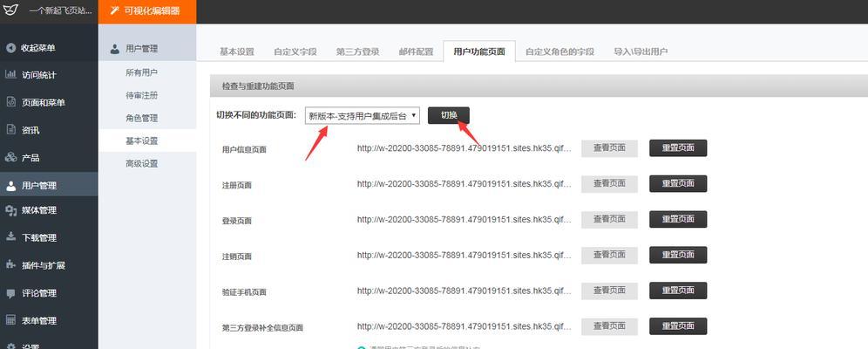
Task: Select 基本设置 in the left submenu
Action: [x=147, y=140]
